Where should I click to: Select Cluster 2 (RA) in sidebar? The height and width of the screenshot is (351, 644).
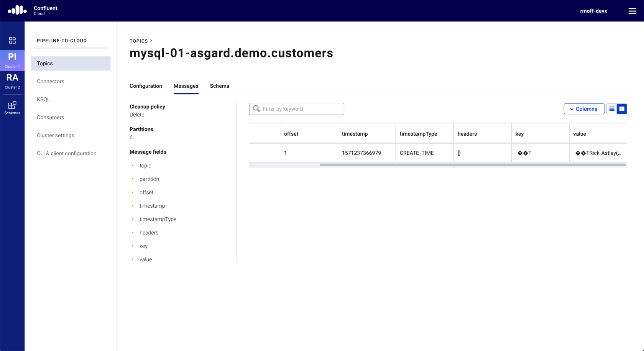tap(12, 81)
